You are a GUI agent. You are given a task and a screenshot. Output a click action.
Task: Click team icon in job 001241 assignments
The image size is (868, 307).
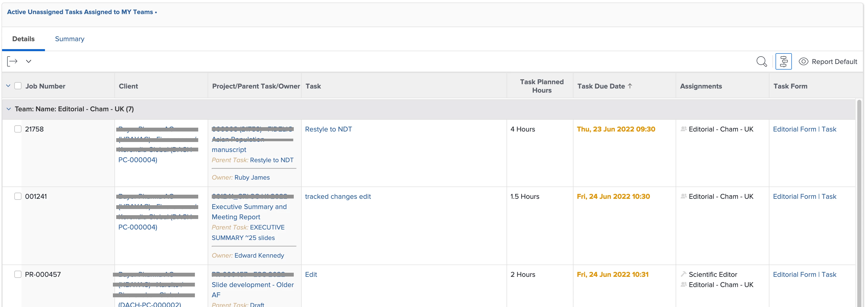[x=683, y=196]
